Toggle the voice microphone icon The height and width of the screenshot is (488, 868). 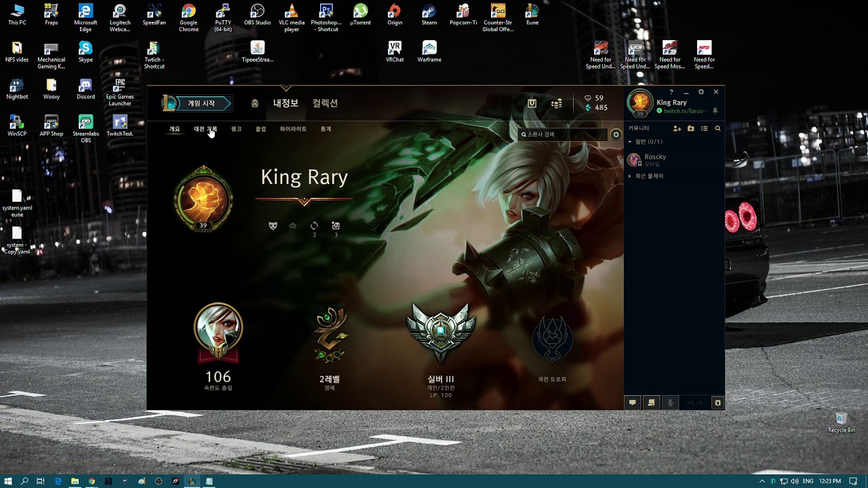tap(670, 403)
